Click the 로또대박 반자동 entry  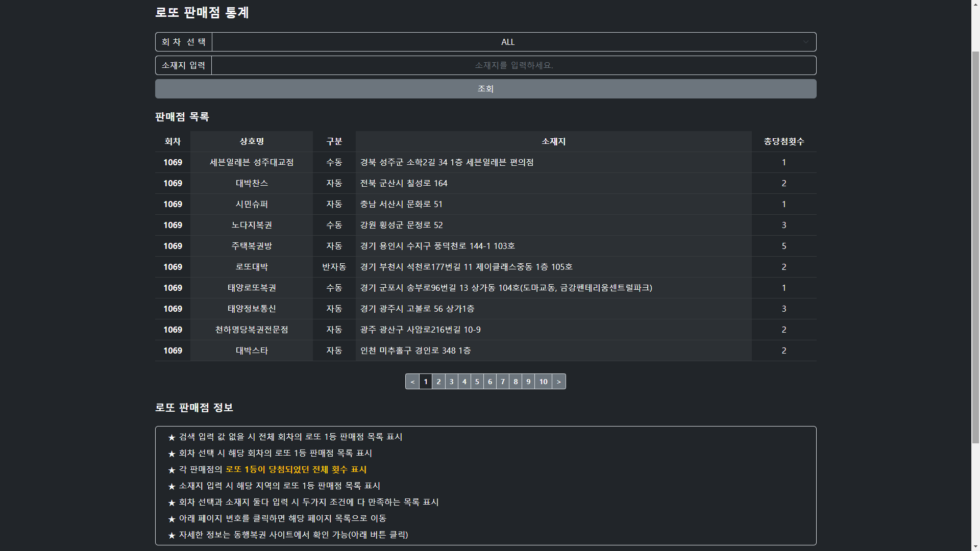334,267
